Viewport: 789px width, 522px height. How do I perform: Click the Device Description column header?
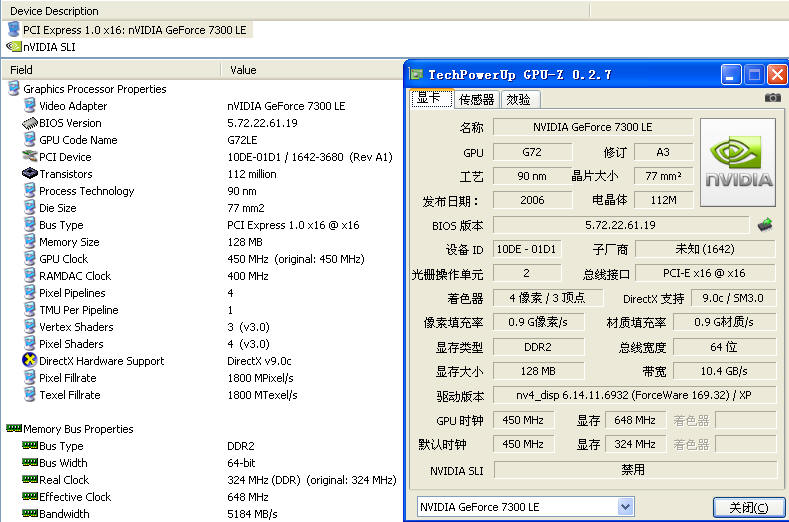point(296,11)
